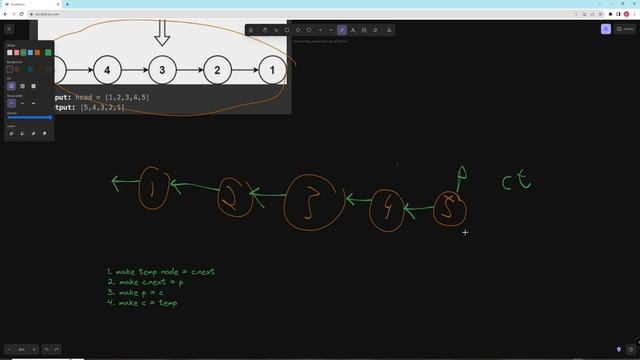This screenshot has width=640, height=360.
Task: Click the text '4. make c = temp'
Action: 142,303
